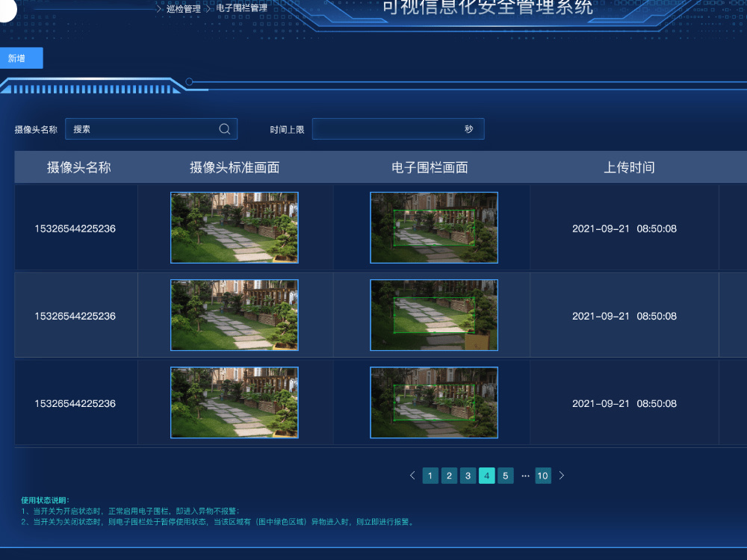Select page 5 in pagination
This screenshot has width=747, height=560.
(x=506, y=476)
